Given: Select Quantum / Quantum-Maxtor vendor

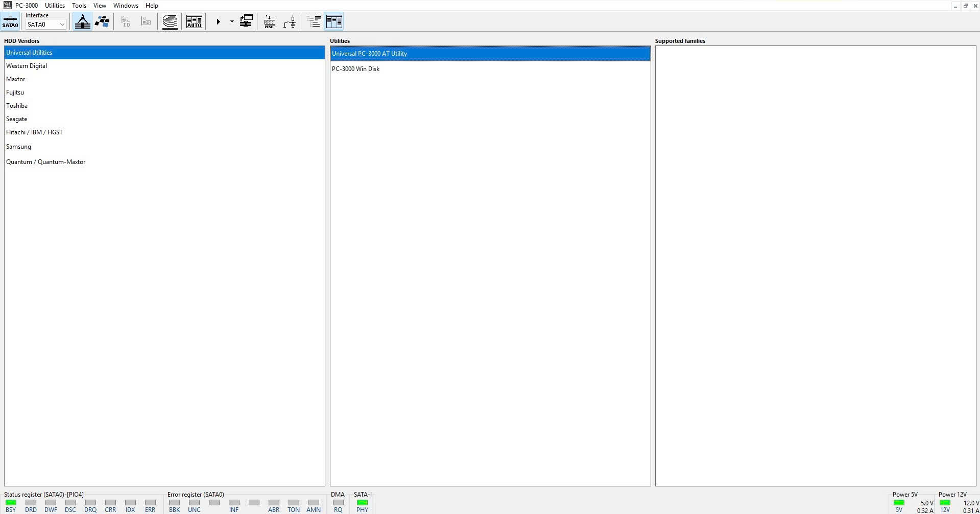Looking at the screenshot, I should click(x=164, y=162).
